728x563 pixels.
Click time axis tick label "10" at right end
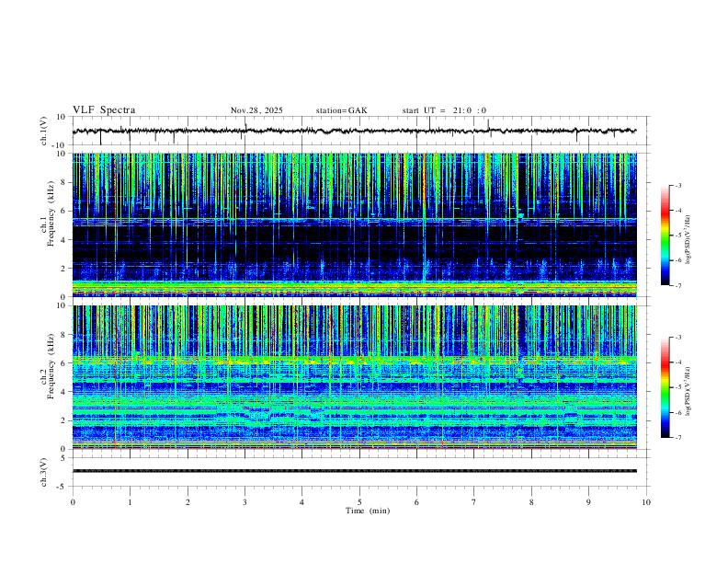point(646,502)
